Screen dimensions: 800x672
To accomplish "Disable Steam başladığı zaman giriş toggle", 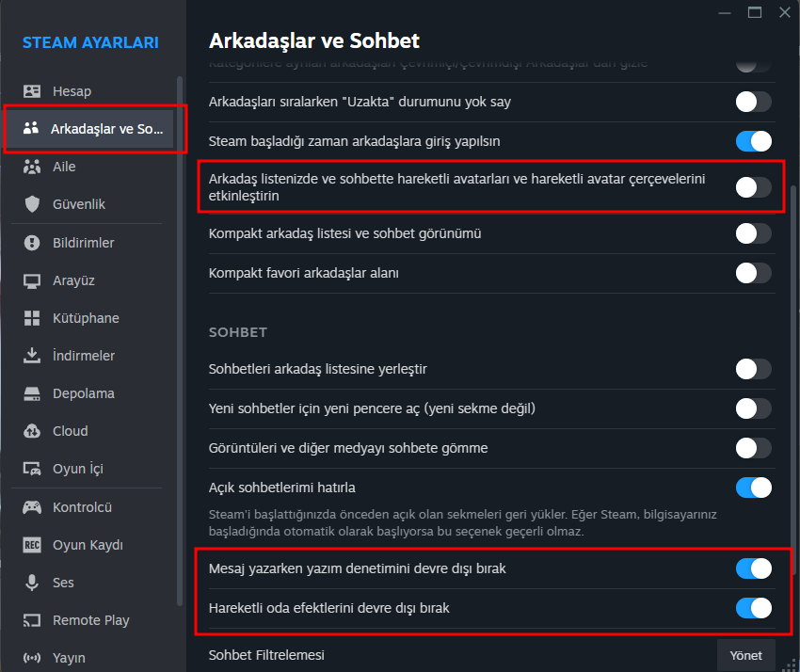I will pos(753,141).
